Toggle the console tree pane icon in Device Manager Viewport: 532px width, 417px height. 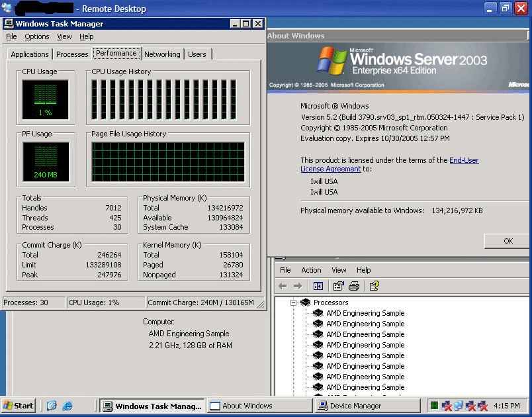(x=318, y=287)
